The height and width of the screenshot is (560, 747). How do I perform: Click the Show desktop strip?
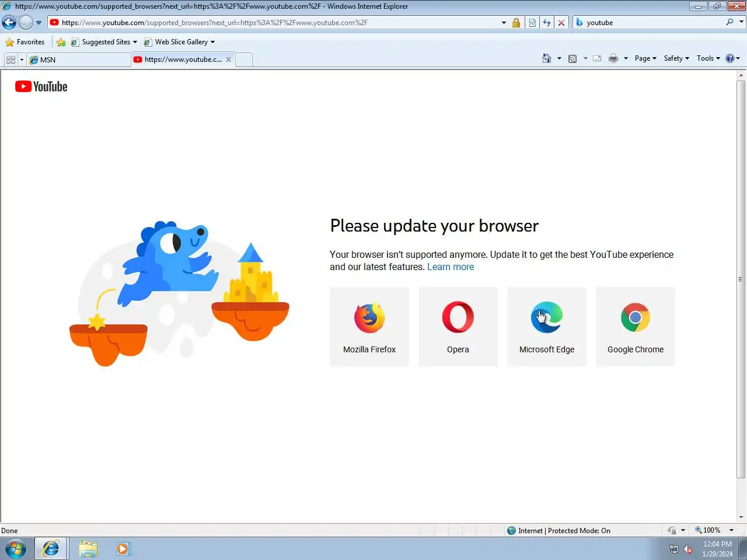tap(742, 549)
